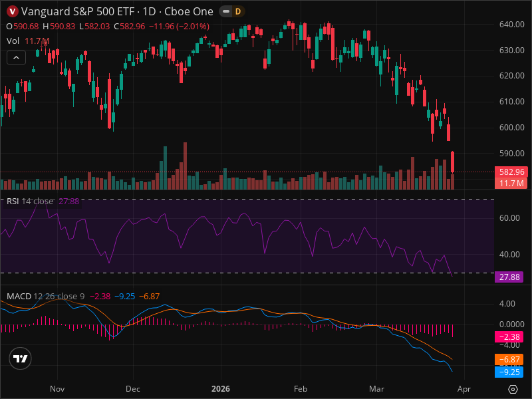Click the O 590.68 open value
Viewport: 532px width, 399px height.
[23, 27]
